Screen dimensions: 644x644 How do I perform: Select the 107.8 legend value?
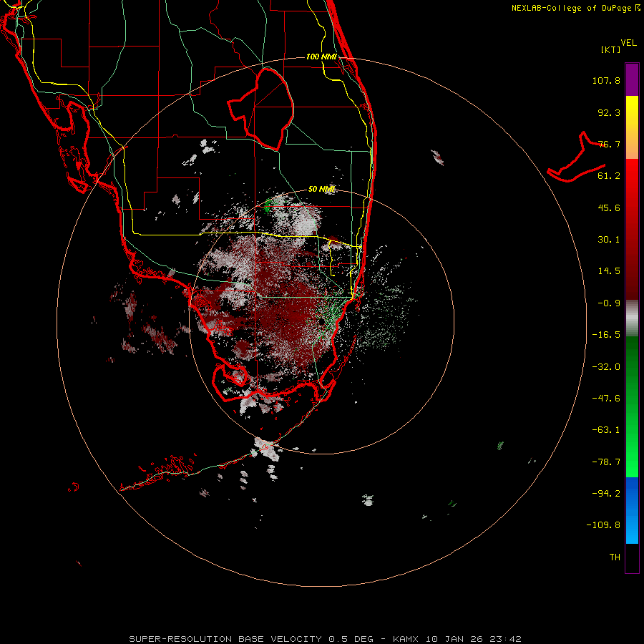pos(606,80)
